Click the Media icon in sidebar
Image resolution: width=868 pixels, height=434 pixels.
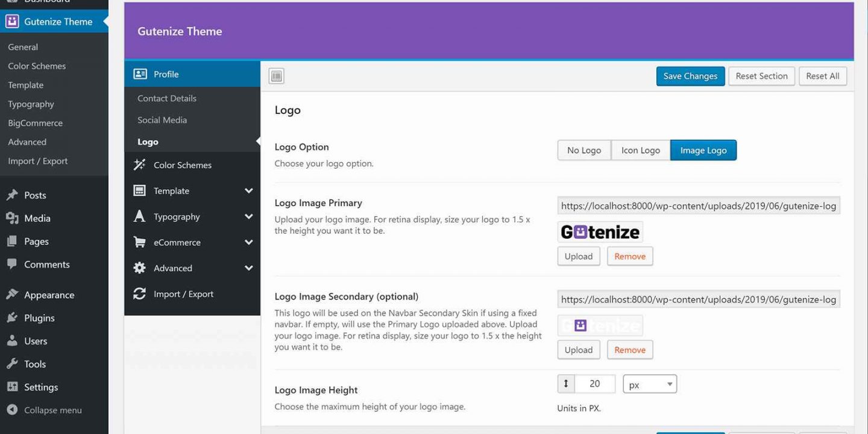12,218
